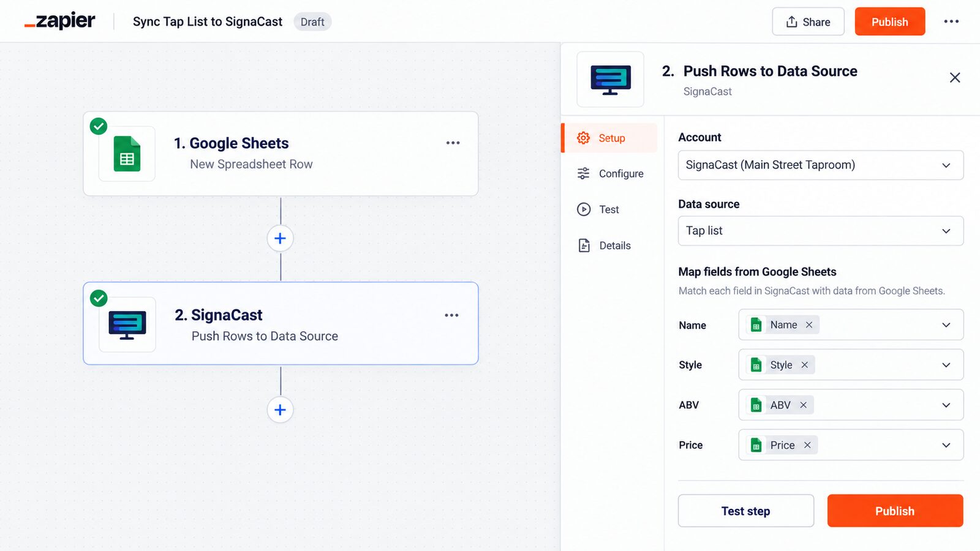Click the Sheets icon in the Price pill
This screenshot has width=980, height=551.
(756, 445)
